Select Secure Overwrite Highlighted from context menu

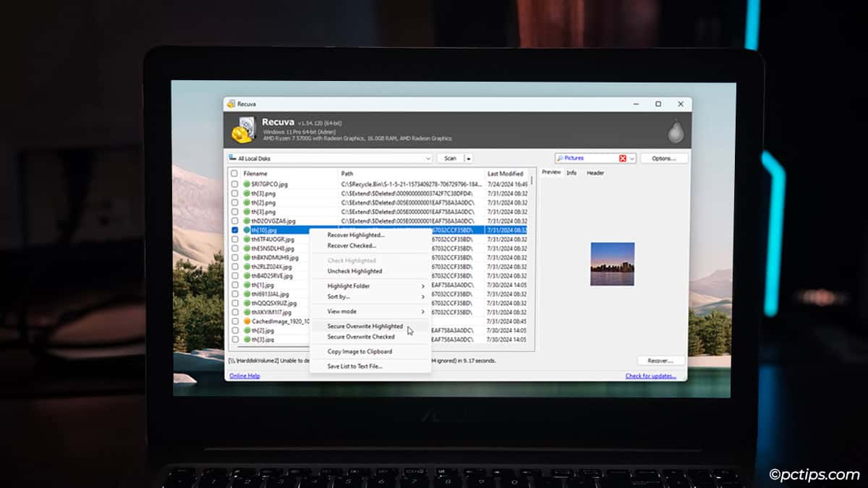pyautogui.click(x=365, y=326)
